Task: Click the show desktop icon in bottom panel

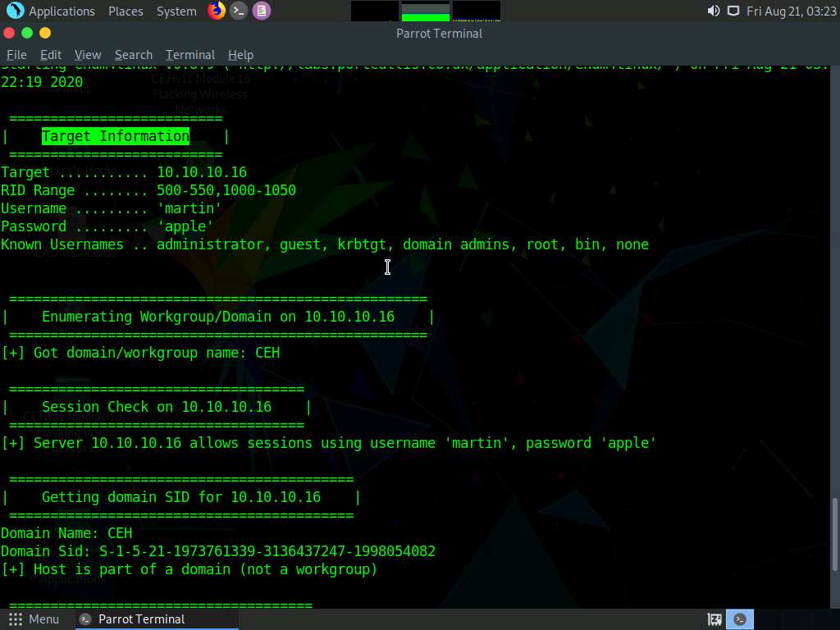Action: click(714, 620)
